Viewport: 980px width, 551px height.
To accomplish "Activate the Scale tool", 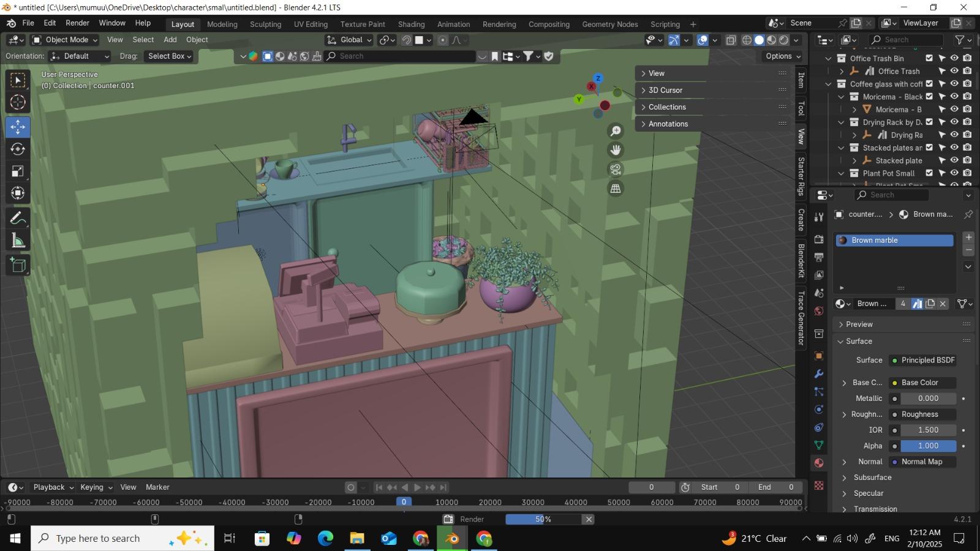I will 18,171.
